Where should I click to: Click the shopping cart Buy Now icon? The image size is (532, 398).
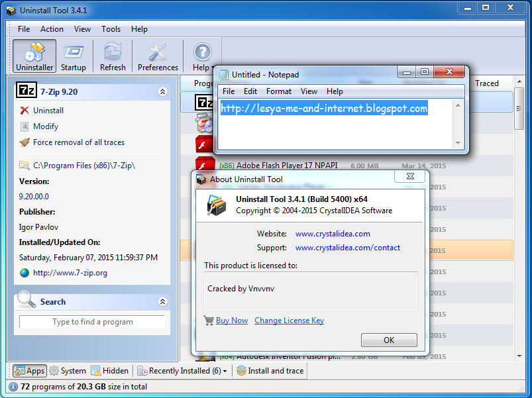click(209, 321)
